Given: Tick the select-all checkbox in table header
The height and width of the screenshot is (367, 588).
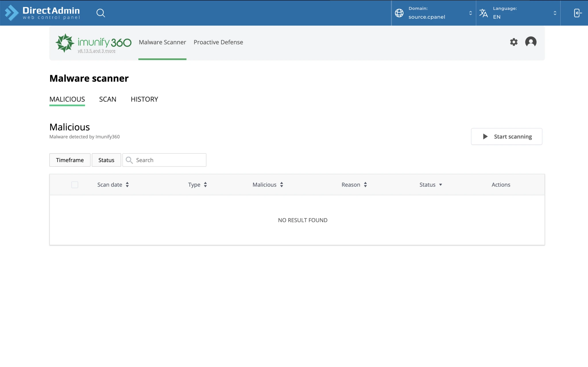Looking at the screenshot, I should click(75, 185).
